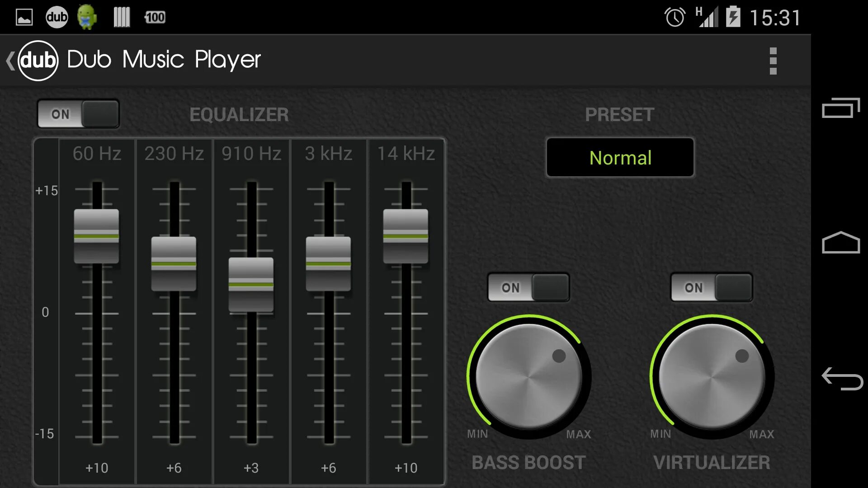The image size is (868, 488).
Task: Enable the Virtualizer ON switch
Action: click(711, 287)
